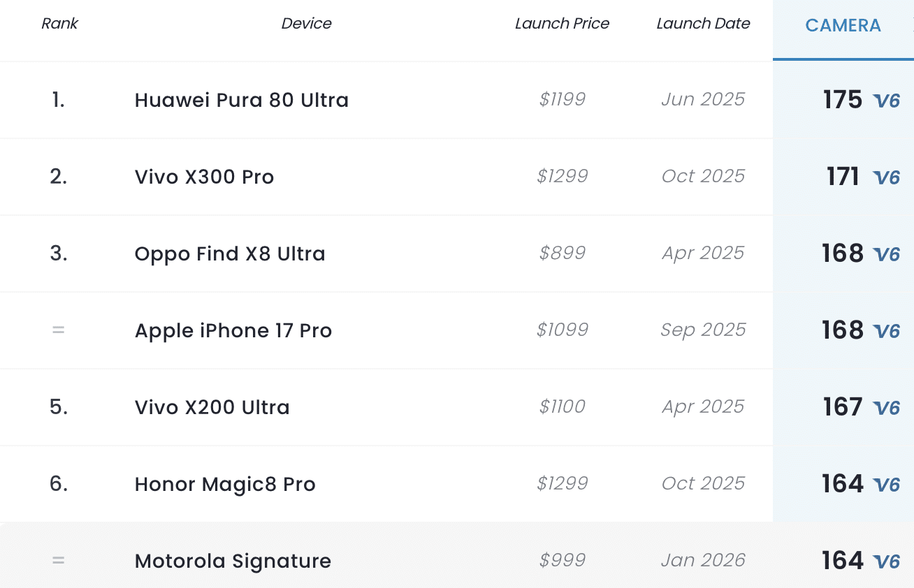Sort by the Launch Date column header
Image resolution: width=914 pixels, height=588 pixels.
tap(703, 24)
